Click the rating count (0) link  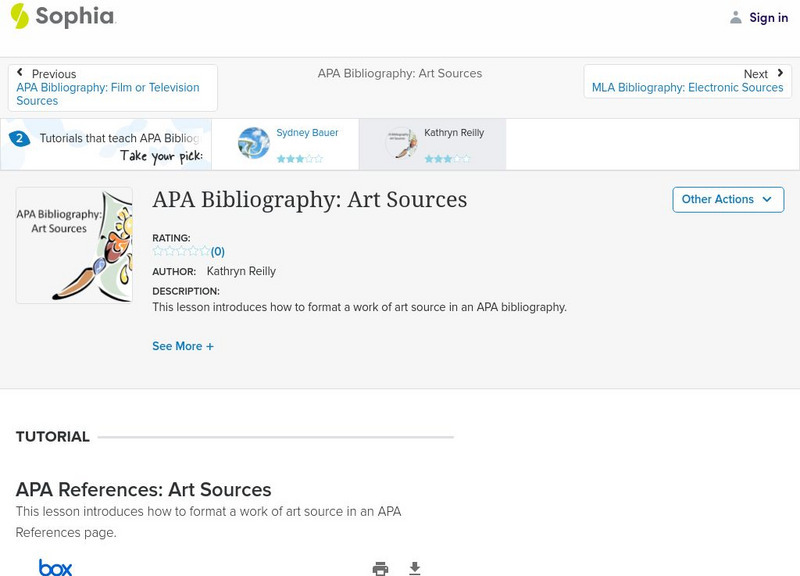[x=217, y=252]
